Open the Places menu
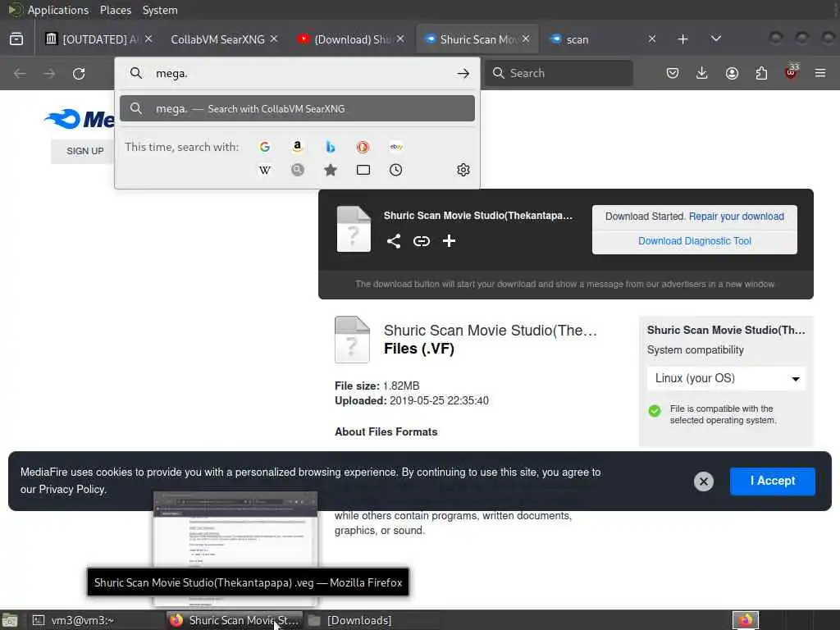 pos(115,10)
